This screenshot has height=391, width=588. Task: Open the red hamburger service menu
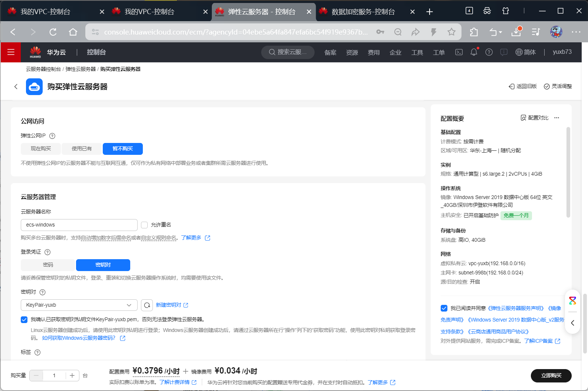click(11, 52)
